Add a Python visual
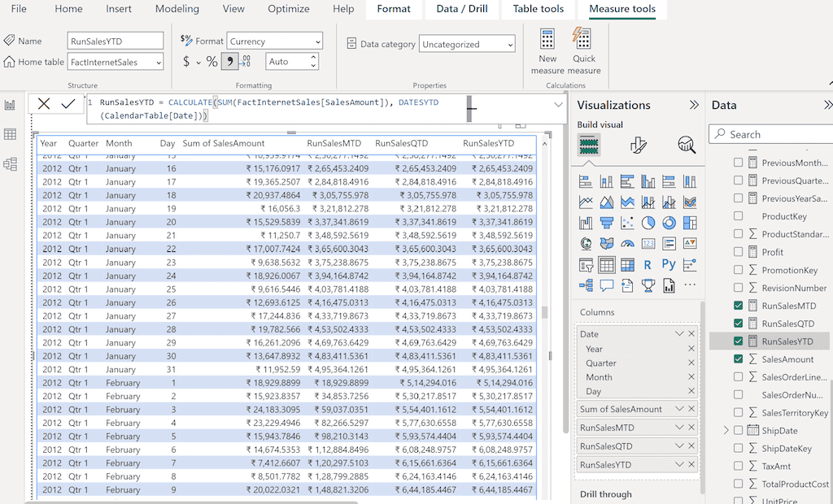This screenshot has height=504, width=833. coord(667,265)
